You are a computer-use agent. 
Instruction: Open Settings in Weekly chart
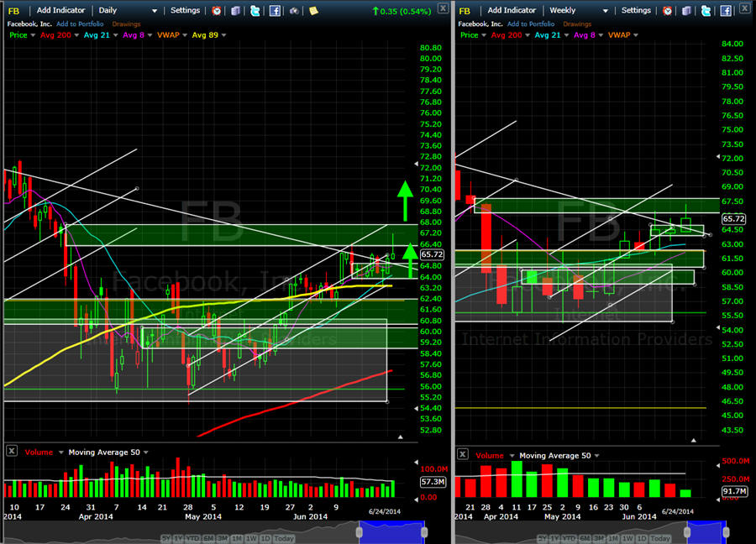point(636,10)
